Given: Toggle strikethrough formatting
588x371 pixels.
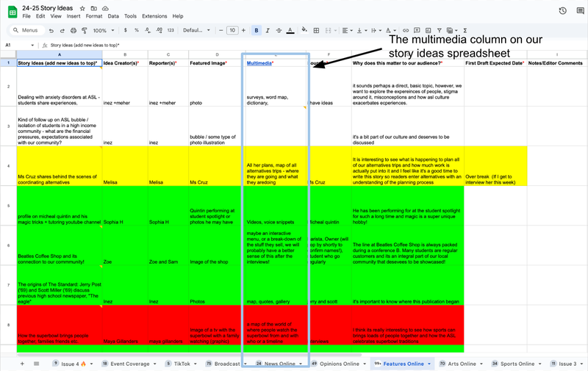Looking at the screenshot, I should tap(279, 30).
